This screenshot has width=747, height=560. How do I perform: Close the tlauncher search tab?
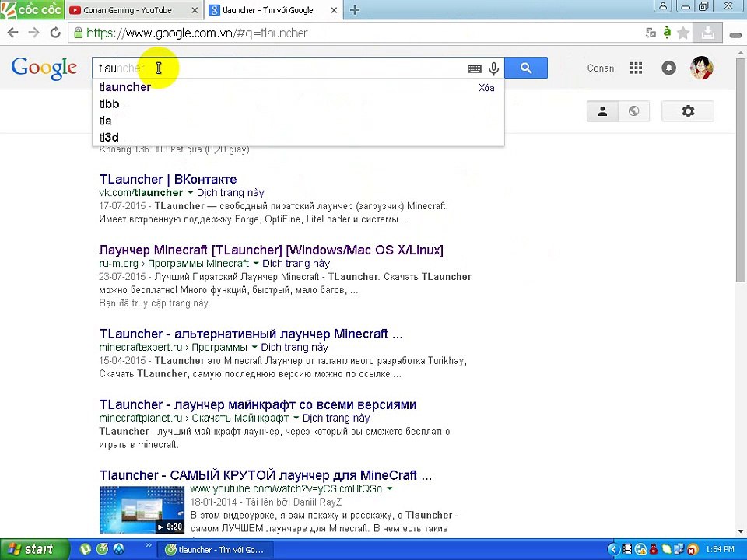pyautogui.click(x=335, y=10)
